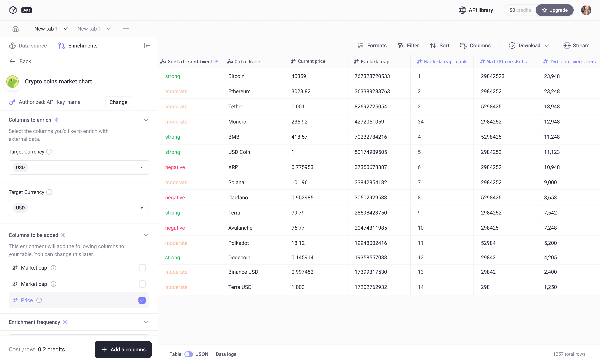Viewport: 600px width, 364px height.
Task: Click the Add 5 columns button
Action: click(123, 349)
